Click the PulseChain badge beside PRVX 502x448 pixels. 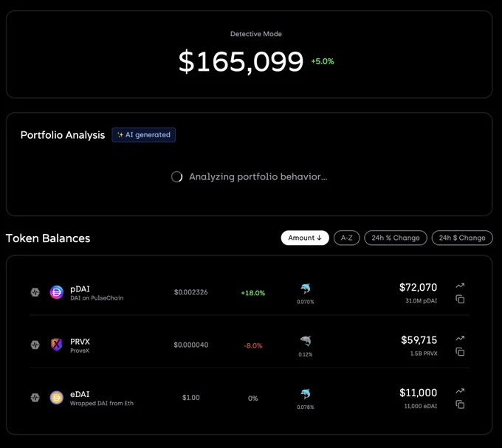coord(35,345)
